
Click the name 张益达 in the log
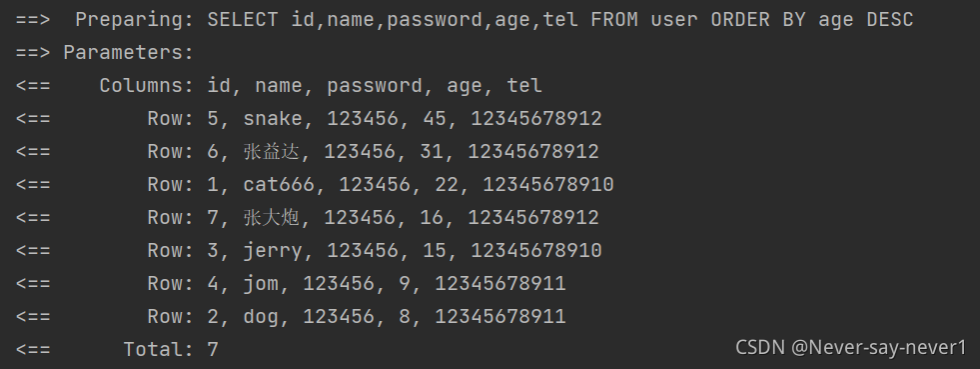(x=272, y=151)
